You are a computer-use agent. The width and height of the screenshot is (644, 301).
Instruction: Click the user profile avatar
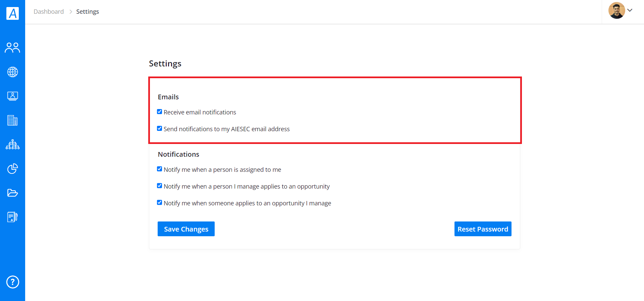(616, 10)
